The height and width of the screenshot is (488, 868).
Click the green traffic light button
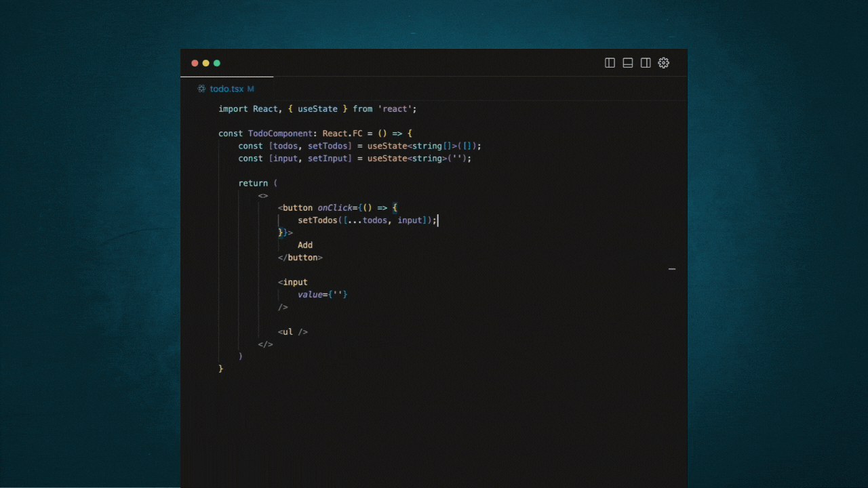pyautogui.click(x=216, y=62)
